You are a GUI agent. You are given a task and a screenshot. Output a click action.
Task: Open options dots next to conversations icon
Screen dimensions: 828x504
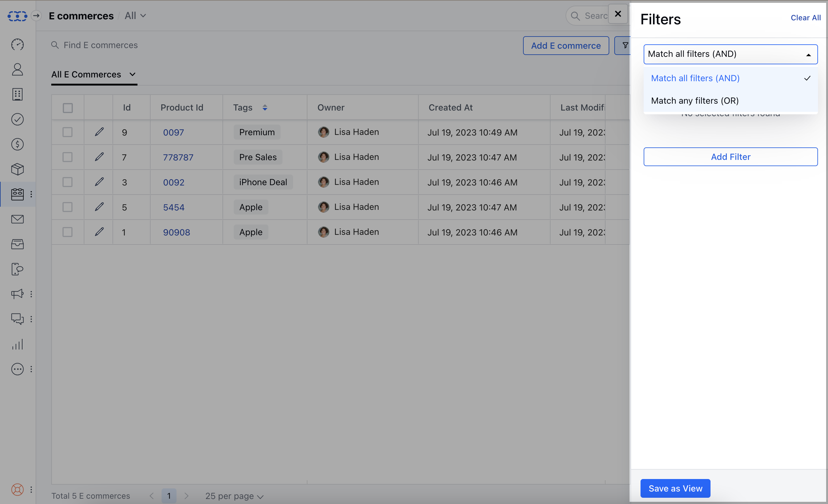tap(31, 319)
